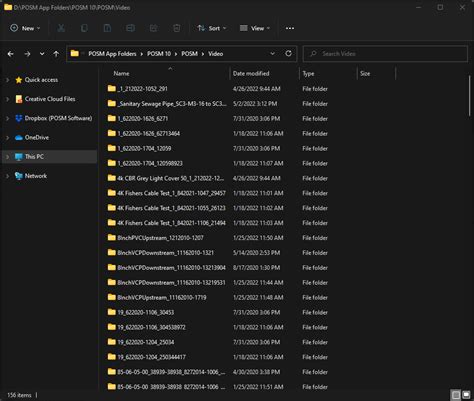Select folder 19_622020-1204_25034
This screenshot has height=401, width=474.
tap(141, 342)
